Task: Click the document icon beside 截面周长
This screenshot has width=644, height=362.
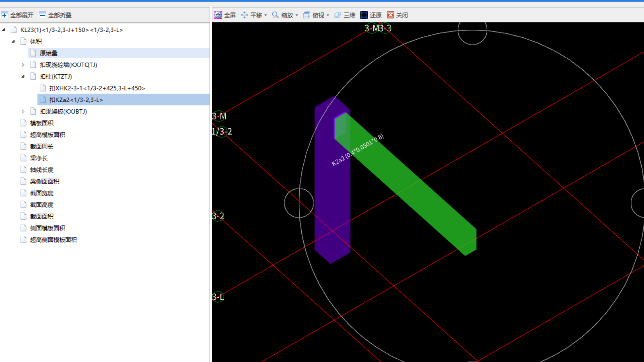Action: click(23, 146)
